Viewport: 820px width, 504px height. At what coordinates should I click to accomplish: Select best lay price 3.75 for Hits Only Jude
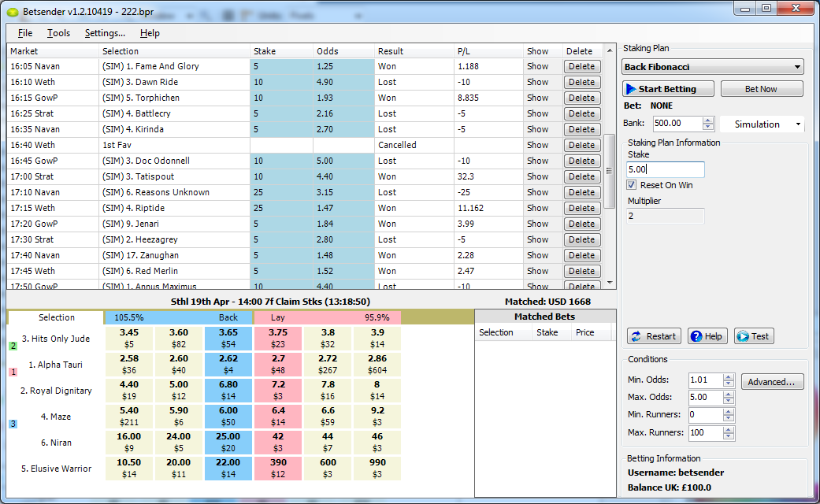pyautogui.click(x=278, y=339)
